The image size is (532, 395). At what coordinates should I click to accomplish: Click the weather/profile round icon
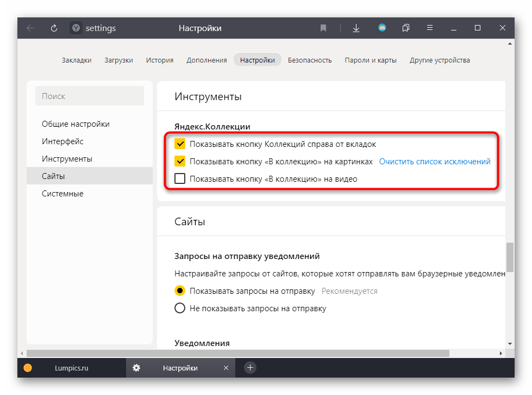[382, 28]
